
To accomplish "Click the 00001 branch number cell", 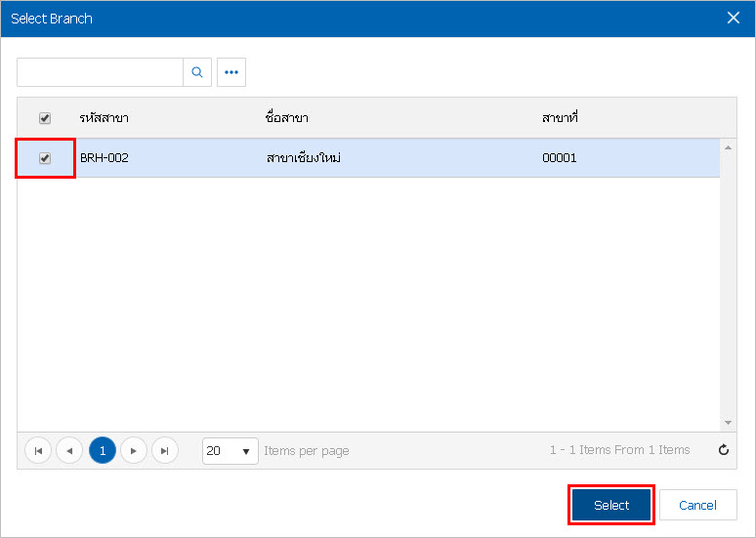I will tap(560, 158).
